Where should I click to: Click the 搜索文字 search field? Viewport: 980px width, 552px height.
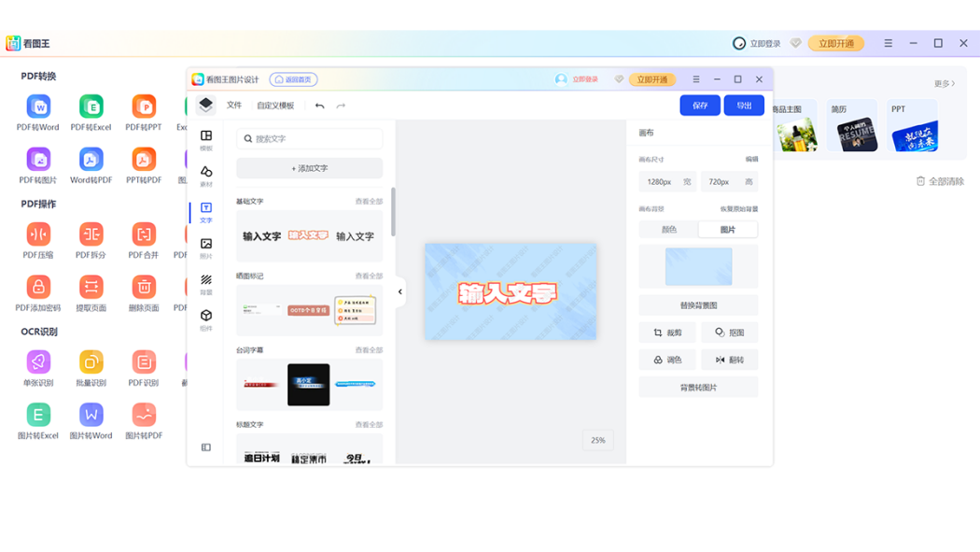(x=309, y=139)
